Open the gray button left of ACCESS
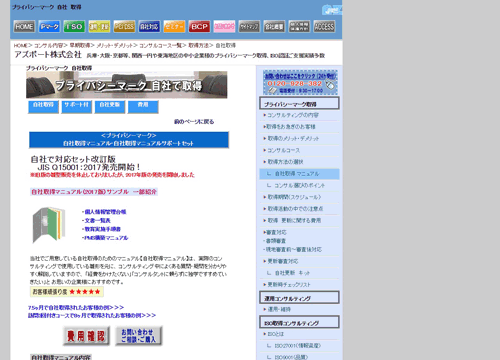The image size is (500, 360). coord(299,27)
